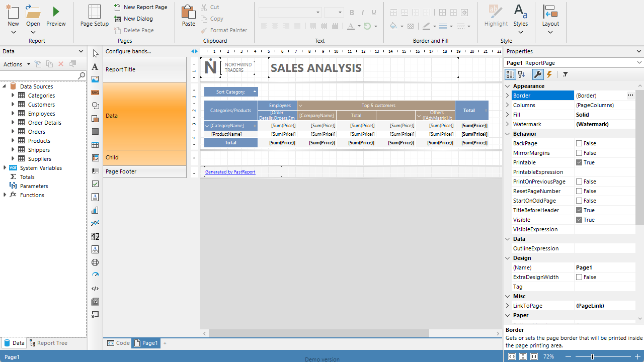
Task: Select the Barcode object tool
Action: pos(95,171)
